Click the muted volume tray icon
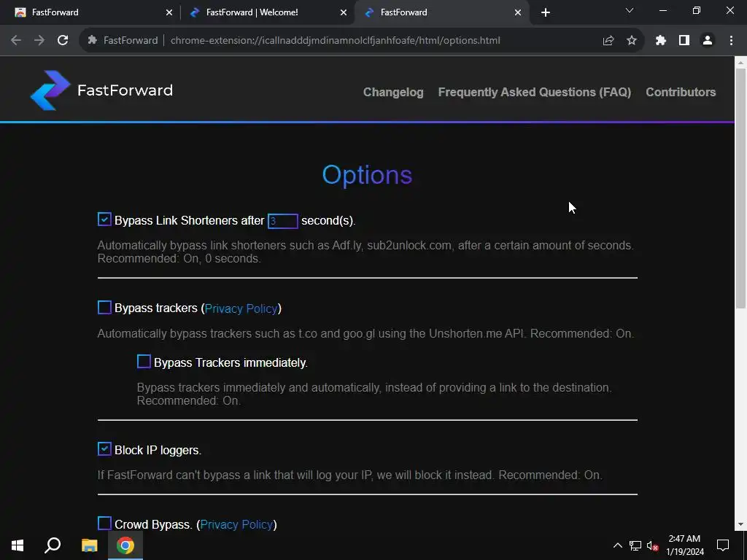 coord(653,545)
